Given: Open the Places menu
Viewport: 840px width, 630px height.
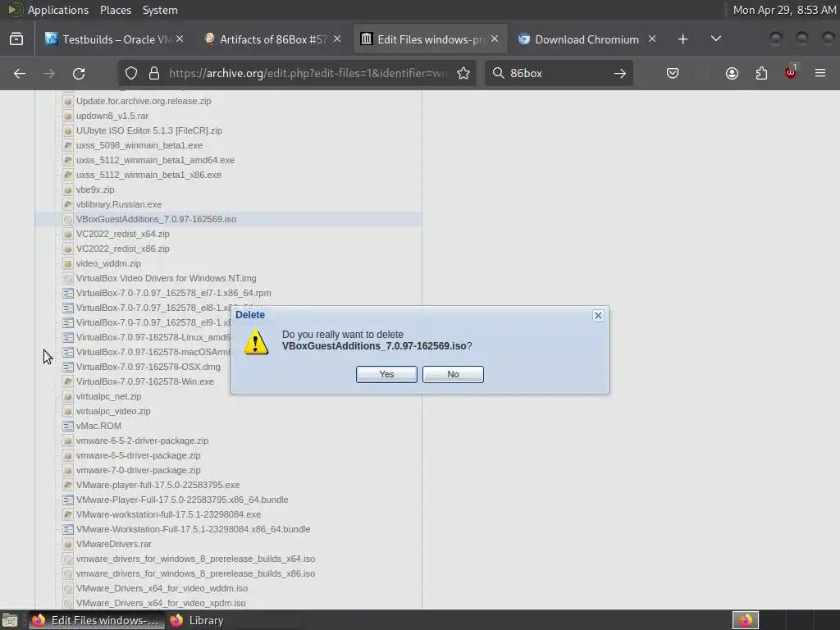Looking at the screenshot, I should [115, 10].
